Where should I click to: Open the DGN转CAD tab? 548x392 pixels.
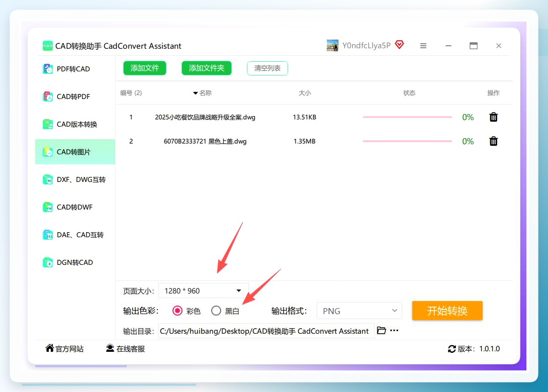pos(75,262)
